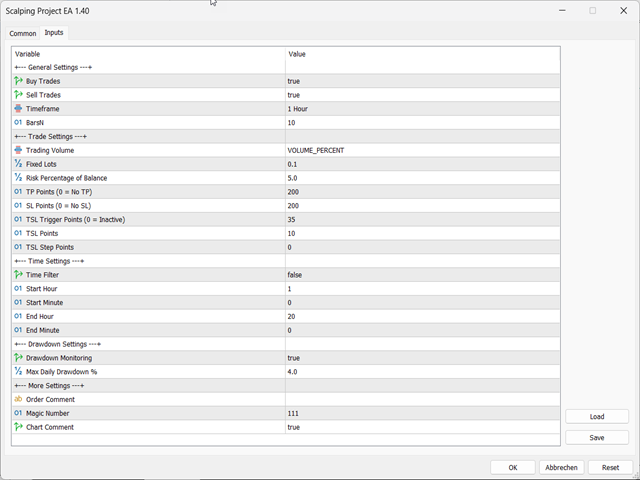Switch to the Common tab
640x480 pixels.
pos(23,33)
